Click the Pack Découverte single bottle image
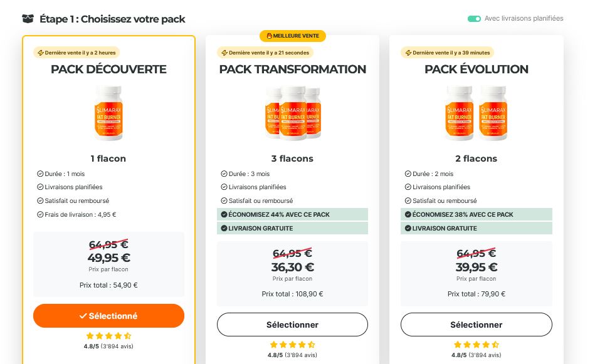Screen dimensions: 590x364 click(x=108, y=113)
